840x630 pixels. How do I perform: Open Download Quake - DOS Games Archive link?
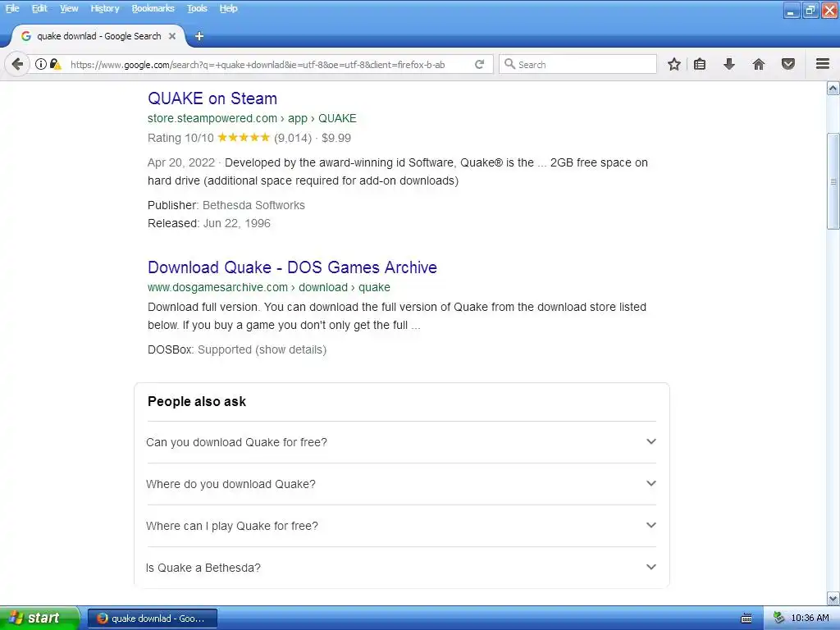pos(292,267)
